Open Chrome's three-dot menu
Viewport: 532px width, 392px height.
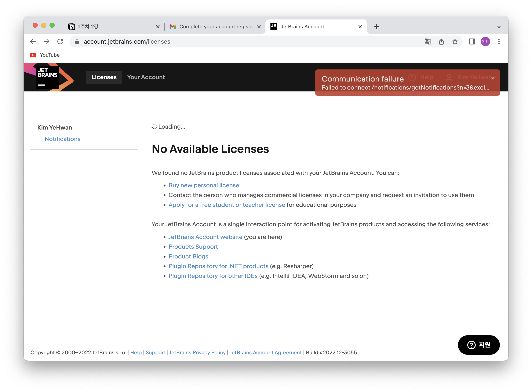point(499,41)
